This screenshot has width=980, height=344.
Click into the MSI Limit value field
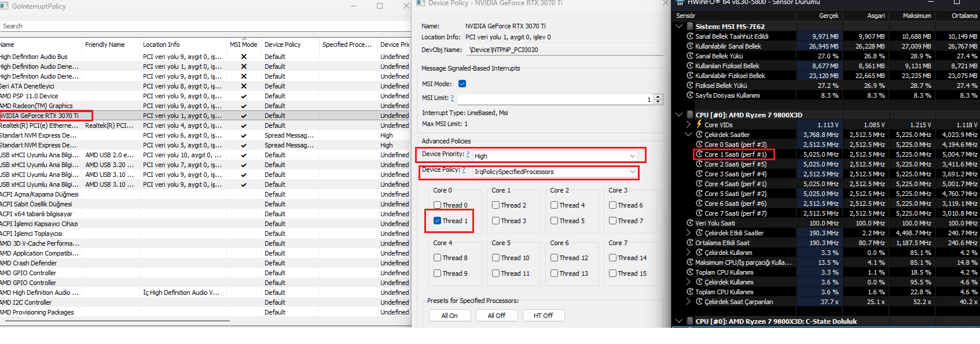coord(555,99)
